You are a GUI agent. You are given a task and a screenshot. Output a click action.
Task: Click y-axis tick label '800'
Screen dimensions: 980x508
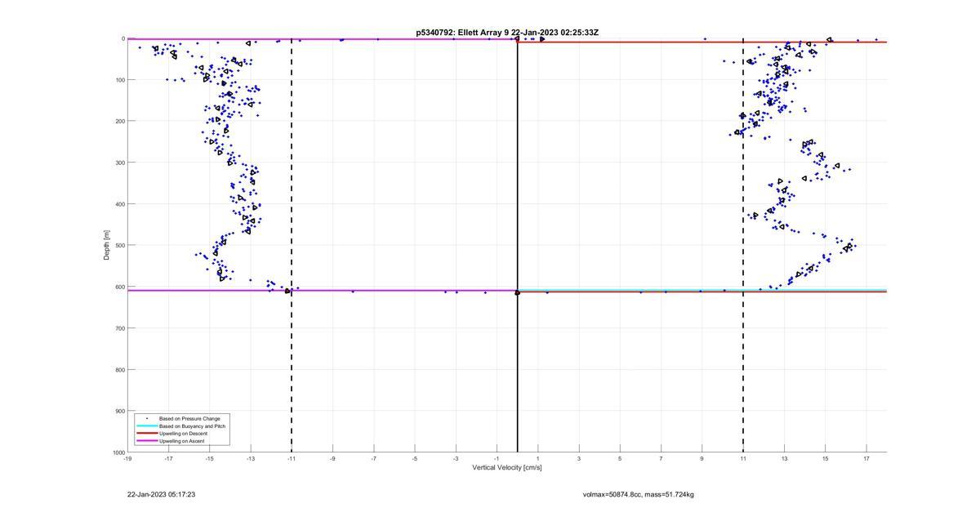click(119, 369)
